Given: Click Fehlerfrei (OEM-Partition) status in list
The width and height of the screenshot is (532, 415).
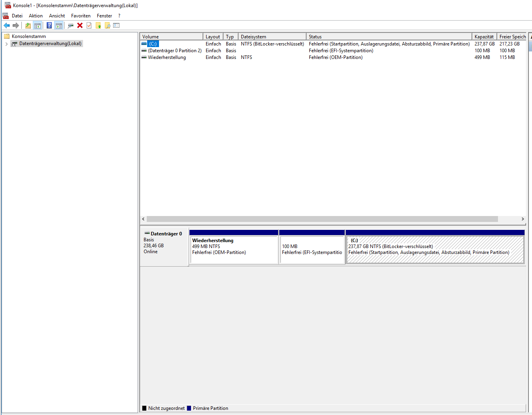Looking at the screenshot, I should click(x=336, y=57).
